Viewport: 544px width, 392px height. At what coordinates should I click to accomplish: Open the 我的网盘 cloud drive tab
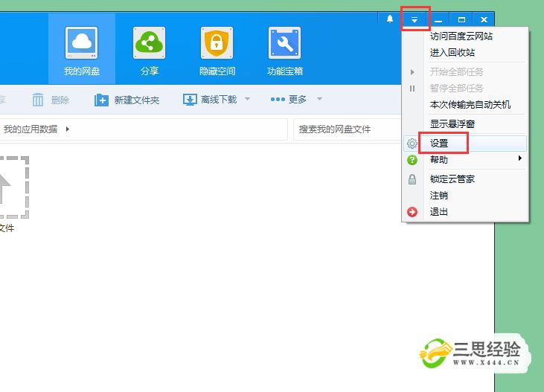(82, 49)
